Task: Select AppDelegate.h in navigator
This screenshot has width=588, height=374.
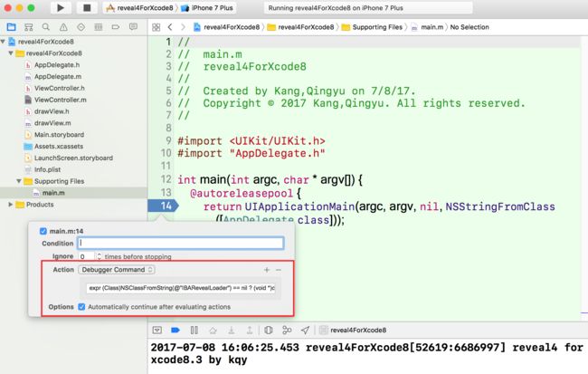Action: pos(57,65)
